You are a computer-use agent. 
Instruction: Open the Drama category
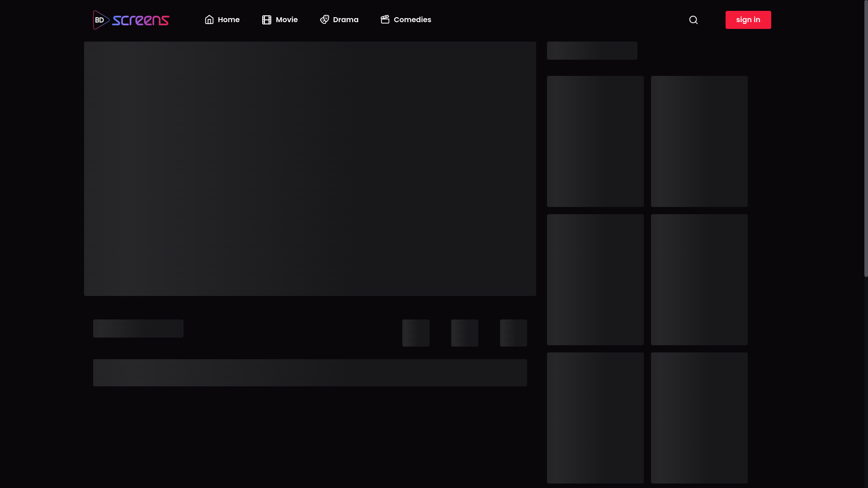click(x=345, y=20)
